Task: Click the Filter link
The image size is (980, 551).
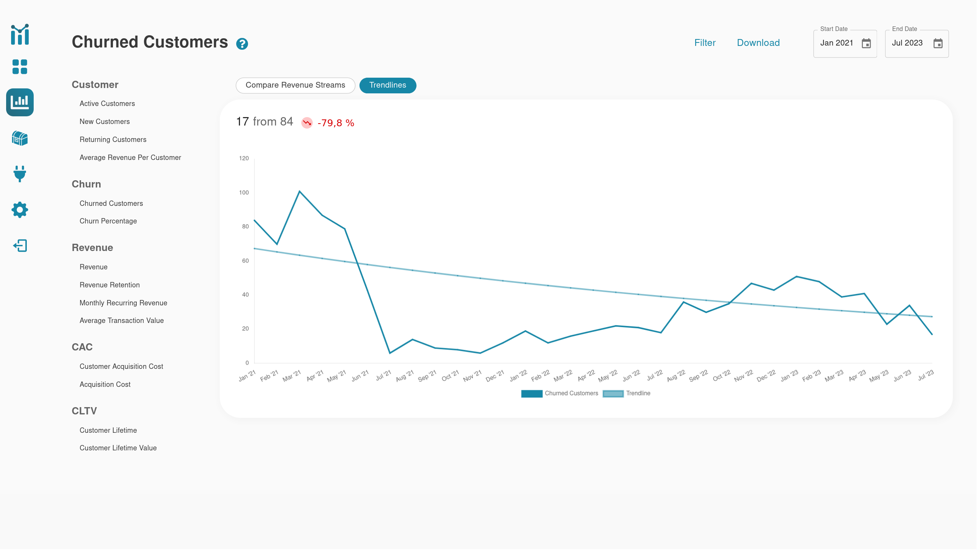Action: [705, 42]
